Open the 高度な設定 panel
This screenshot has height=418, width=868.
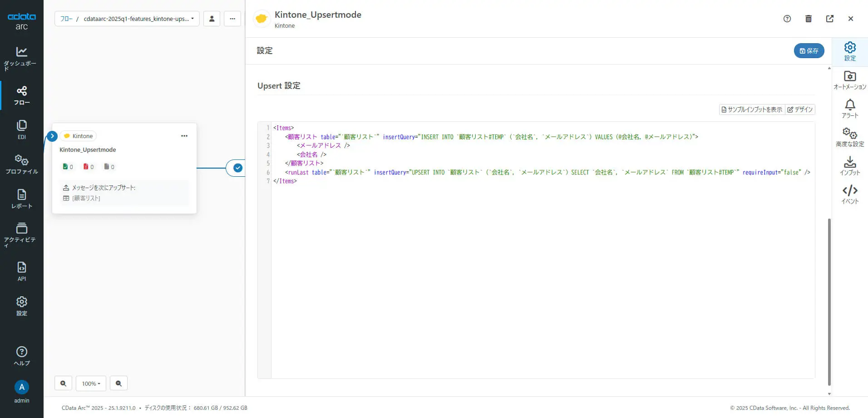[849, 136]
